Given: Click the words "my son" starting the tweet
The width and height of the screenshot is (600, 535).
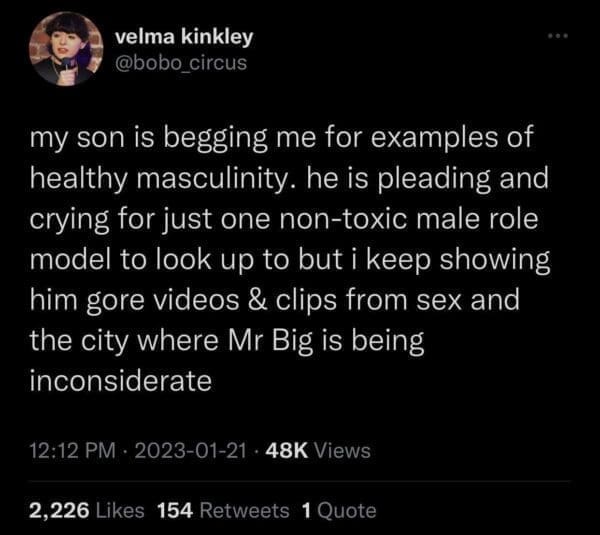Looking at the screenshot, I should [69, 141].
